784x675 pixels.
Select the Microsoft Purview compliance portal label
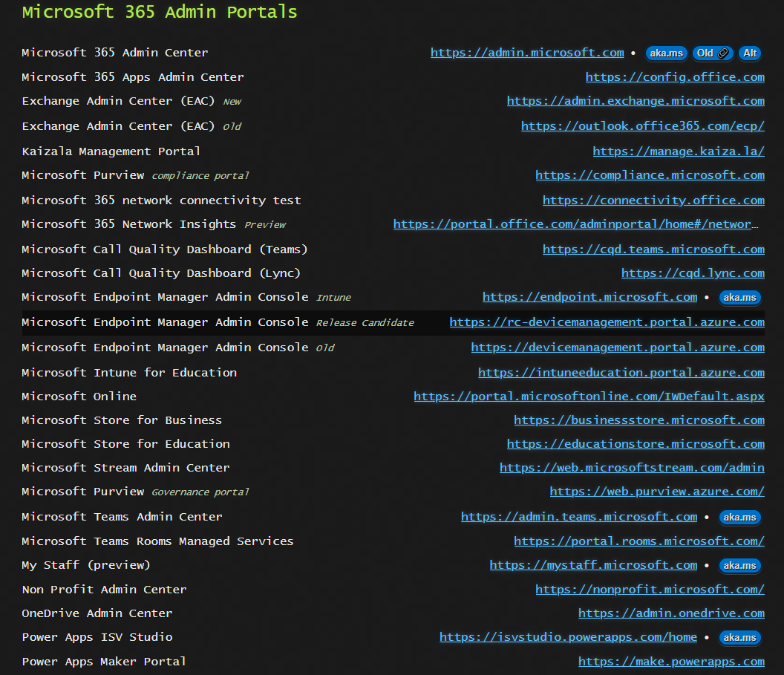tap(136, 175)
